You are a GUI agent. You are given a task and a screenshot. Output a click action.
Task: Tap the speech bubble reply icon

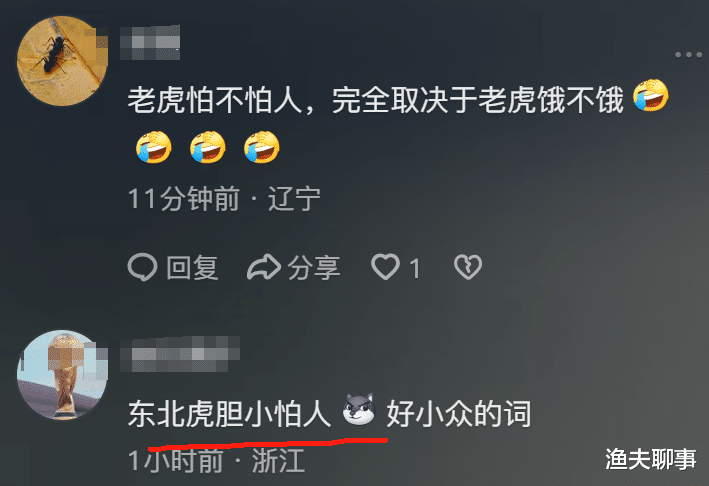[142, 267]
